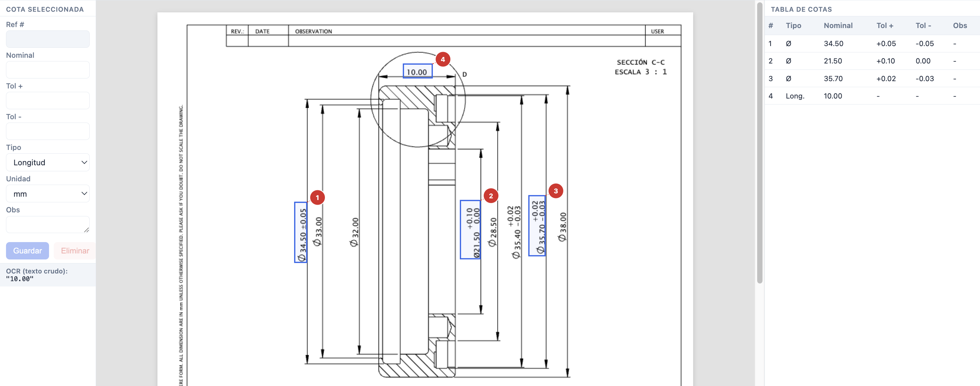Open the Tipo dropdown showing Longitud
Screen dimensions: 980x386
pyautogui.click(x=48, y=163)
